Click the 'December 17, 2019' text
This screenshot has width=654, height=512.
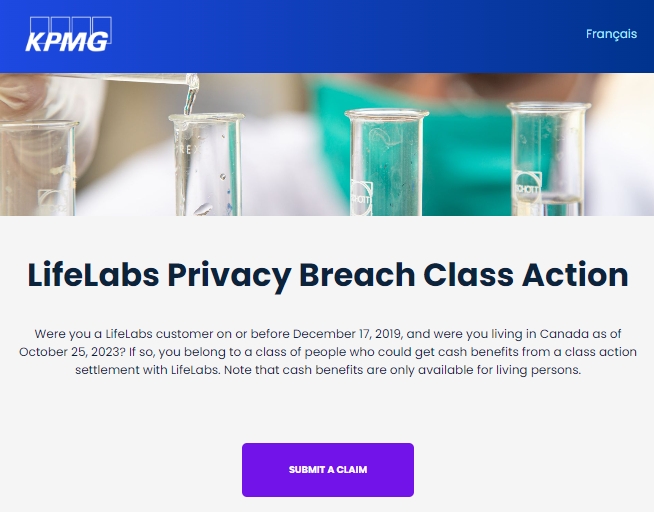[347, 334]
